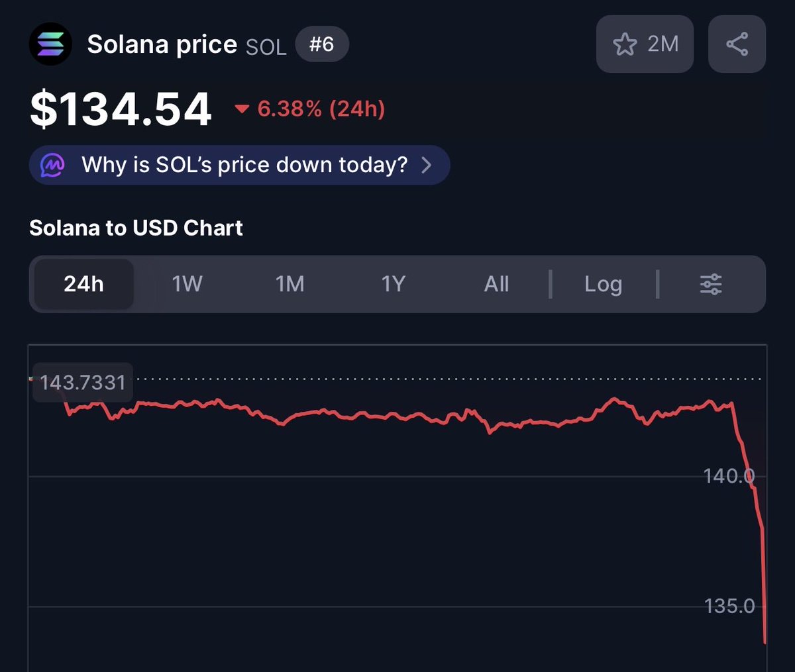Click the share icon
The width and height of the screenshot is (795, 672).
click(736, 44)
